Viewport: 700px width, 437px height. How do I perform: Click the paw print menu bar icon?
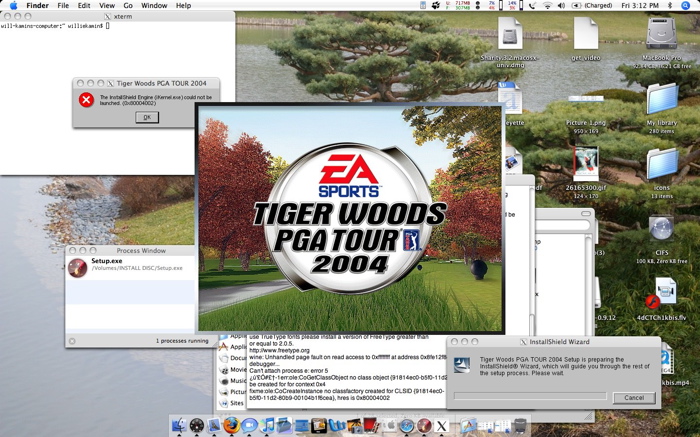436,5
